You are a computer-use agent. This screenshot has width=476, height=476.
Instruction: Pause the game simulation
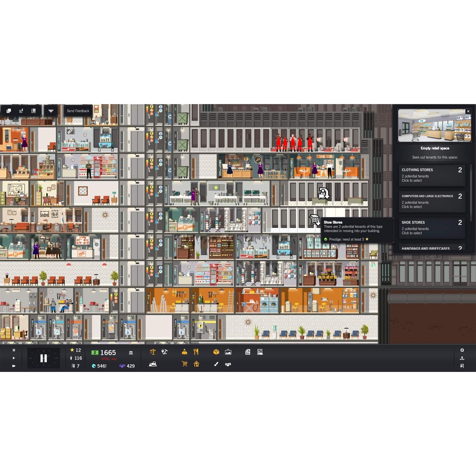14,350
